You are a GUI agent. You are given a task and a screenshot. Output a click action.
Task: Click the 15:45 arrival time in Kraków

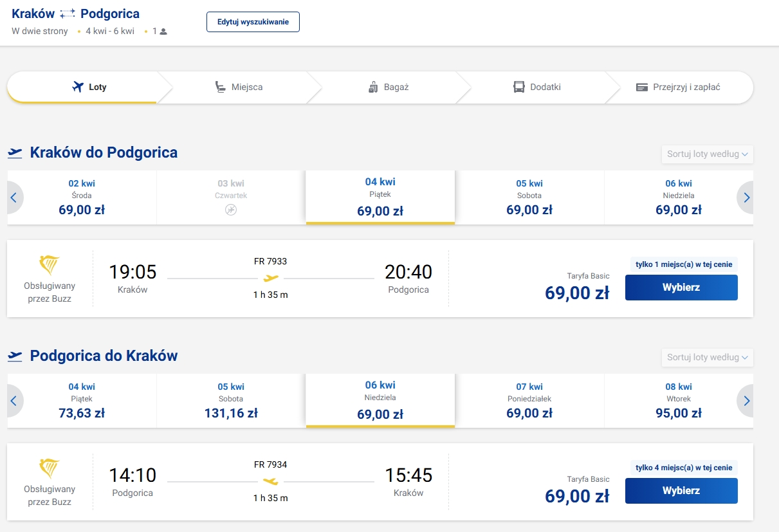point(408,475)
